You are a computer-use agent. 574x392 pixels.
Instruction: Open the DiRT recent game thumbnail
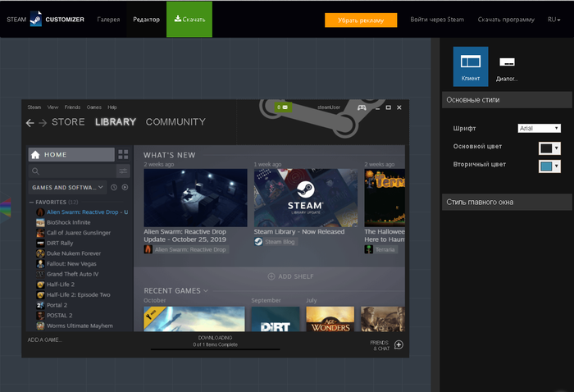276,319
